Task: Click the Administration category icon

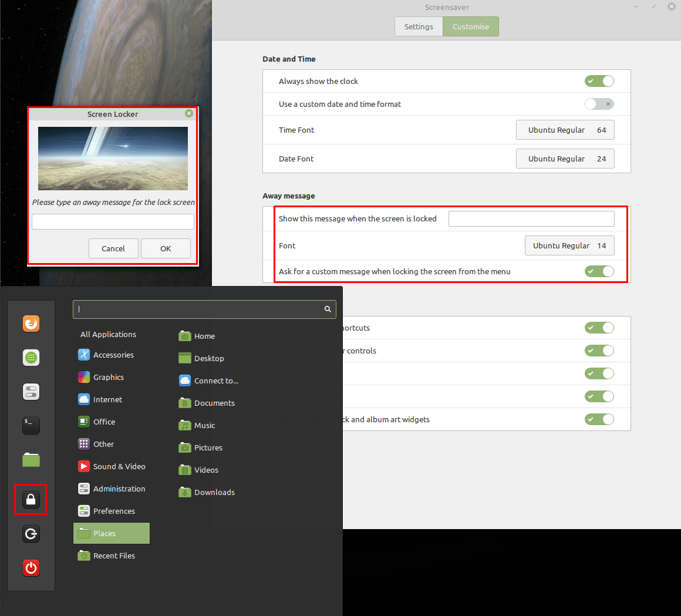Action: point(84,489)
